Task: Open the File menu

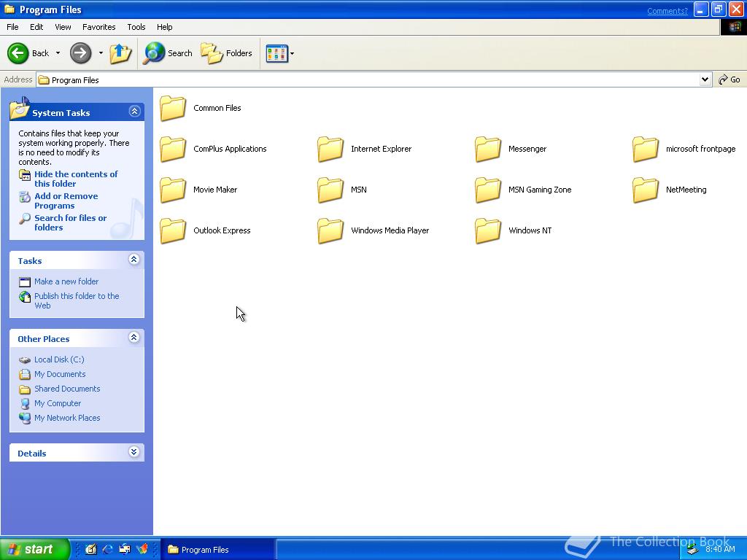Action: [x=12, y=27]
